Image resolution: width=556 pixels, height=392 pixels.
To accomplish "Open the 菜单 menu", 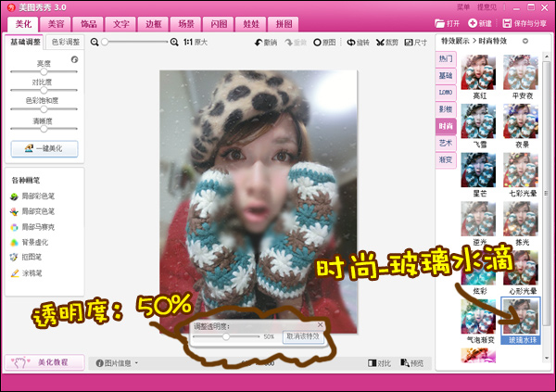I will [463, 7].
